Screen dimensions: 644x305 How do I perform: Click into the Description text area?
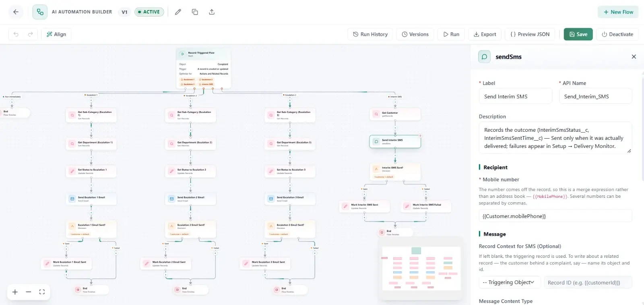point(555,138)
